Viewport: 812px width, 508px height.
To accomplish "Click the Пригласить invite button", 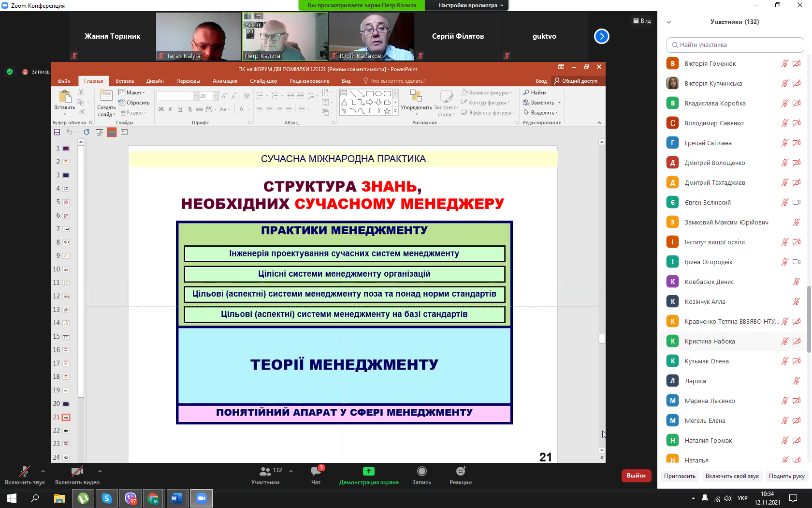I will [x=680, y=476].
